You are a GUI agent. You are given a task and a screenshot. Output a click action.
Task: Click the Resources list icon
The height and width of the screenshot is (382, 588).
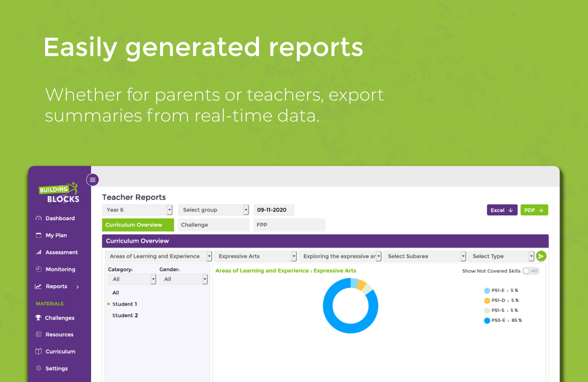[x=38, y=334]
